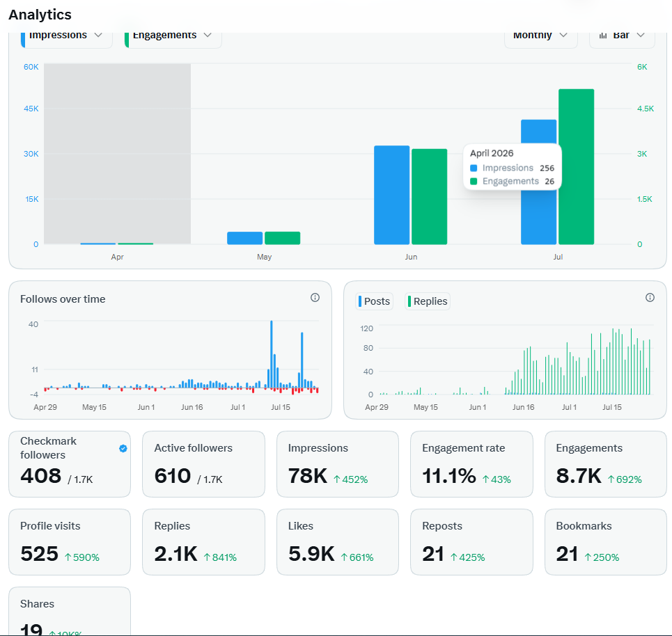Click the June green engagements bar
The width and height of the screenshot is (672, 636).
tap(430, 197)
